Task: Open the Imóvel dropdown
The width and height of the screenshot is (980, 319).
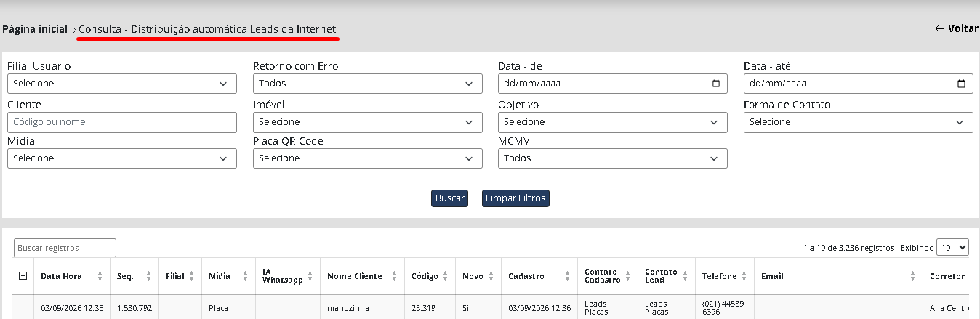Action: 368,122
